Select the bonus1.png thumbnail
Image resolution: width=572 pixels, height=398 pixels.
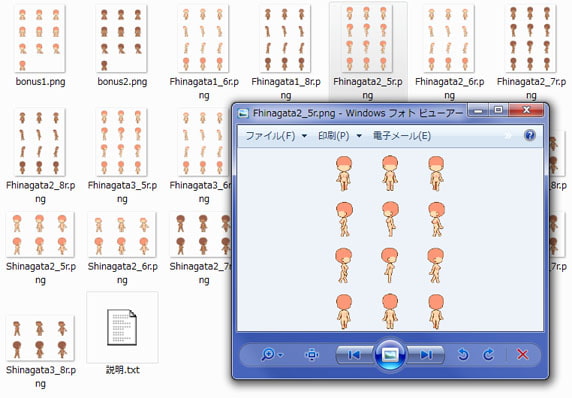pos(40,38)
